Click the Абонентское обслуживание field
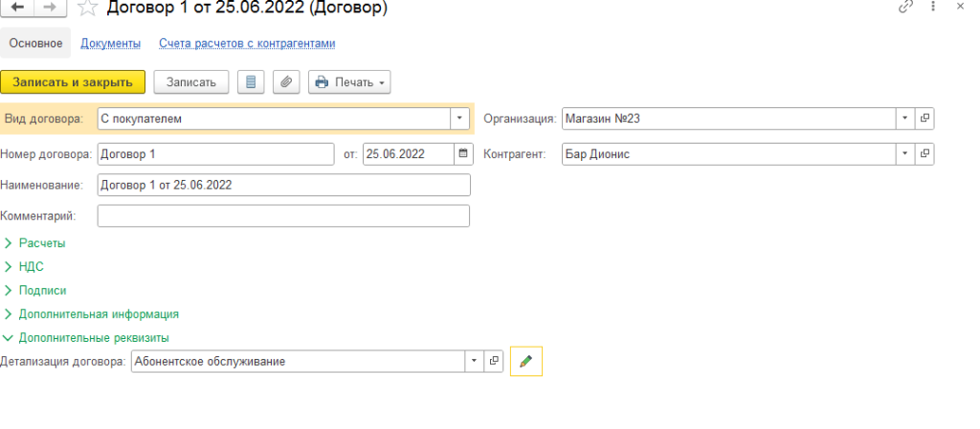 click(299, 361)
